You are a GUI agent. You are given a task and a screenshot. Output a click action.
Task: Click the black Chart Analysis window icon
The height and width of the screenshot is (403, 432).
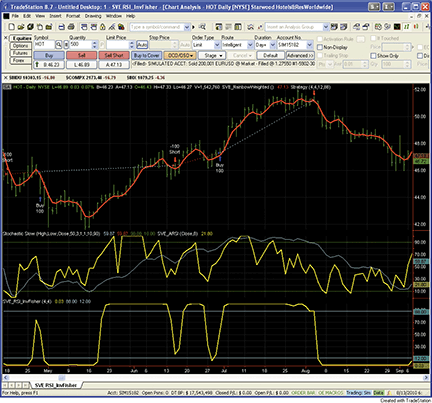point(397,27)
